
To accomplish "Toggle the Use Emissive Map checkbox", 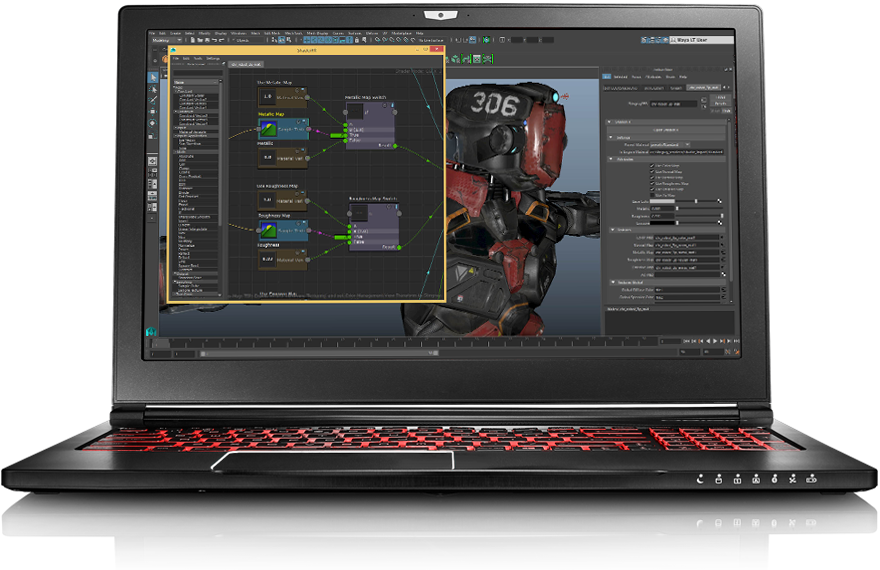I will click(x=652, y=189).
